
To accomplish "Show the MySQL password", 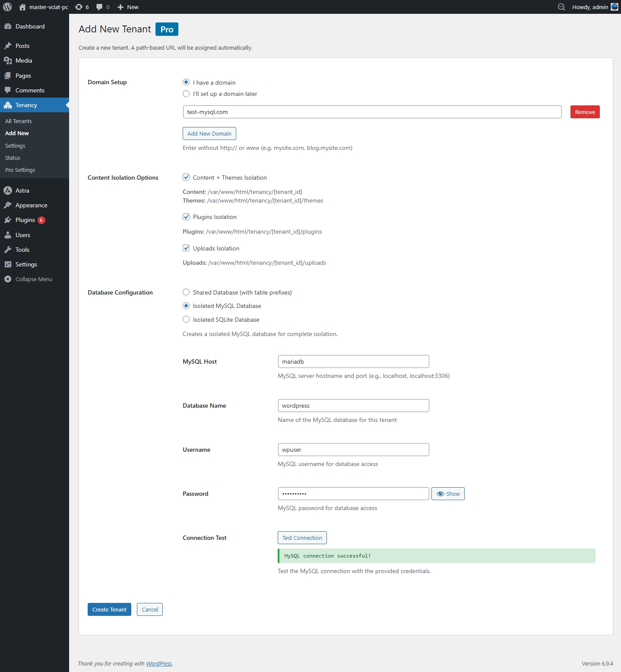I will [x=448, y=494].
